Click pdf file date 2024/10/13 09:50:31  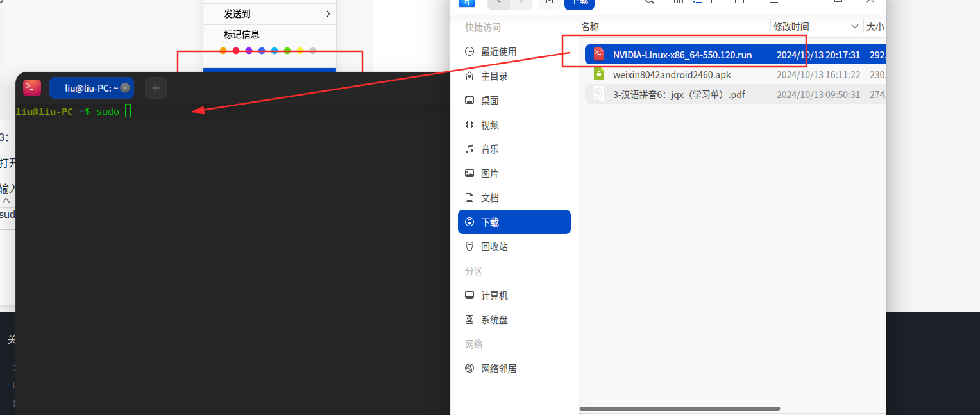click(x=818, y=95)
